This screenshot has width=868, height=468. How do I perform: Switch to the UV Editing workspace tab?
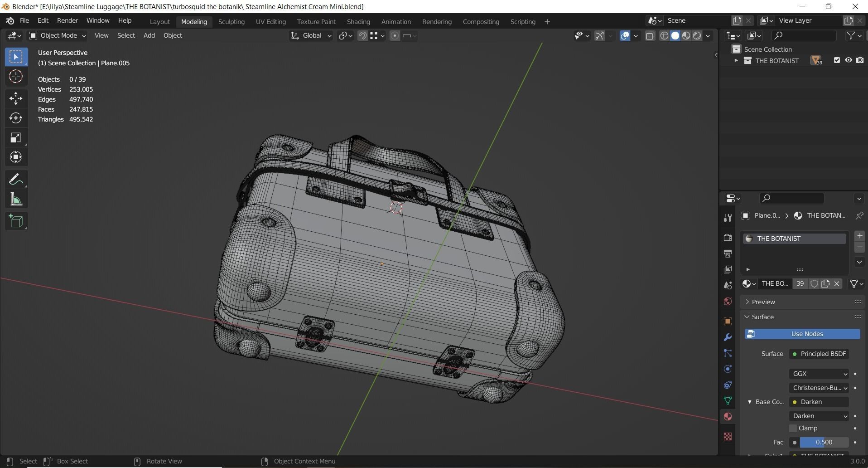click(270, 22)
